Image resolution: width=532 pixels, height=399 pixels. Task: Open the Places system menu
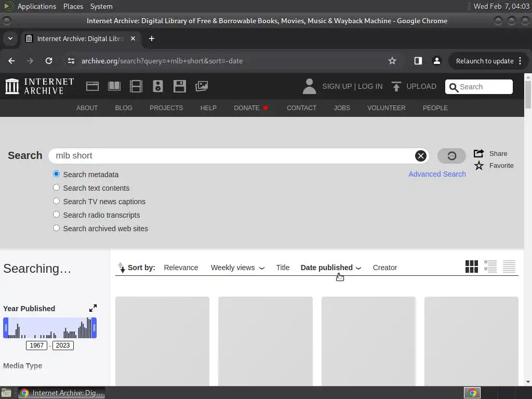pyautogui.click(x=73, y=6)
